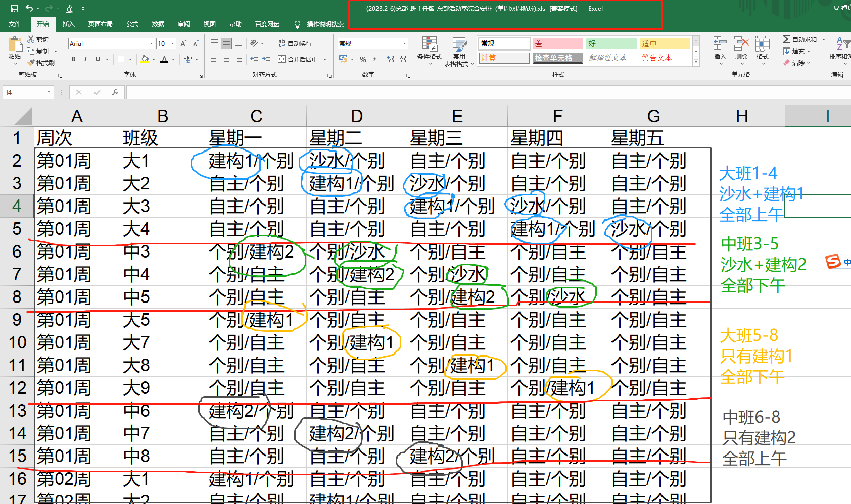
Task: Apply percent style with the % icon
Action: (363, 59)
